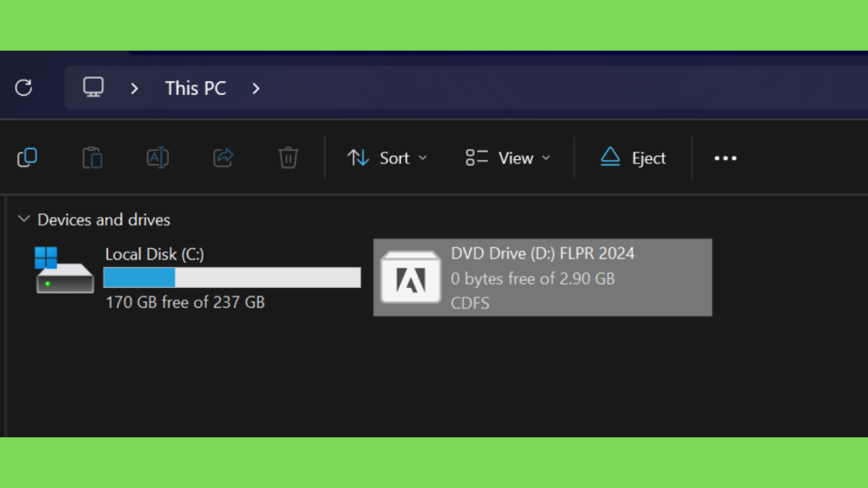Collapse the Devices and drives group
The width and height of the screenshot is (868, 488).
[24, 219]
